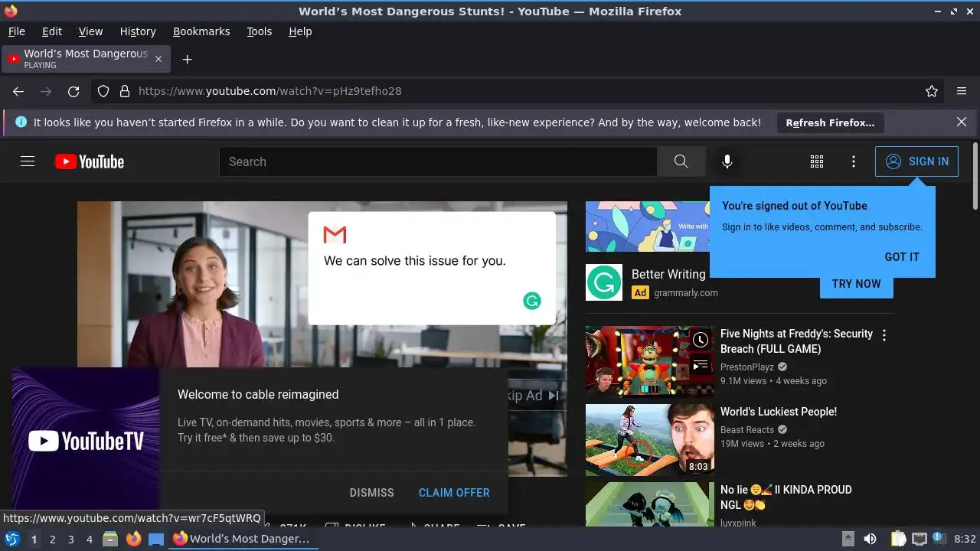Open Firefox tracking protection shield

click(103, 91)
